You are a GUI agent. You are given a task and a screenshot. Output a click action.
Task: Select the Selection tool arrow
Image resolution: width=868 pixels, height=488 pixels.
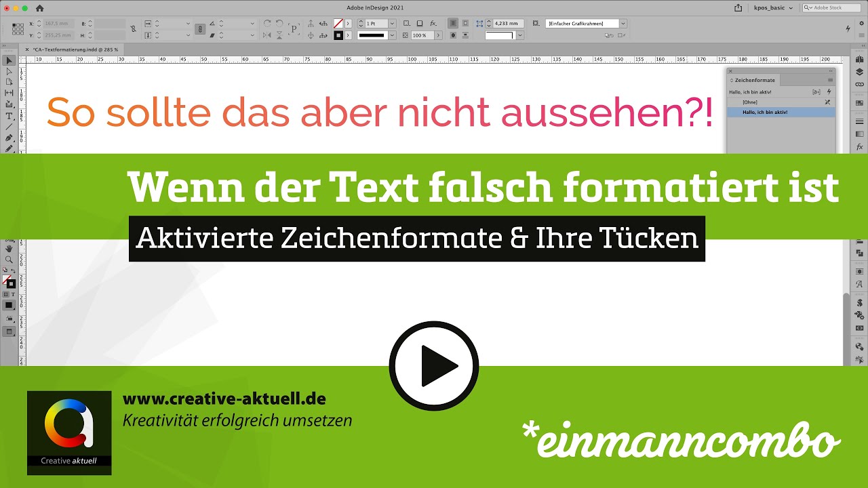9,60
